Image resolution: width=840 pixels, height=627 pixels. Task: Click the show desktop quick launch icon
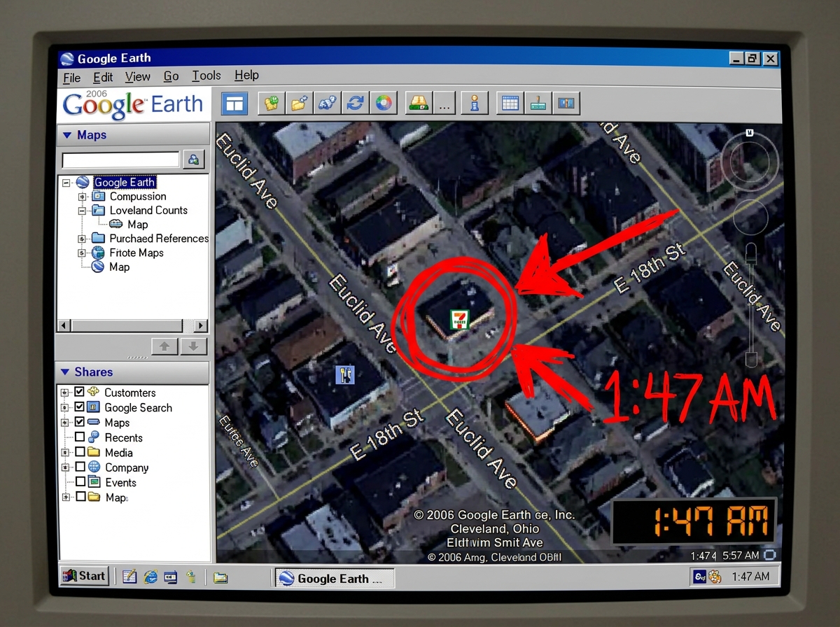click(x=170, y=577)
